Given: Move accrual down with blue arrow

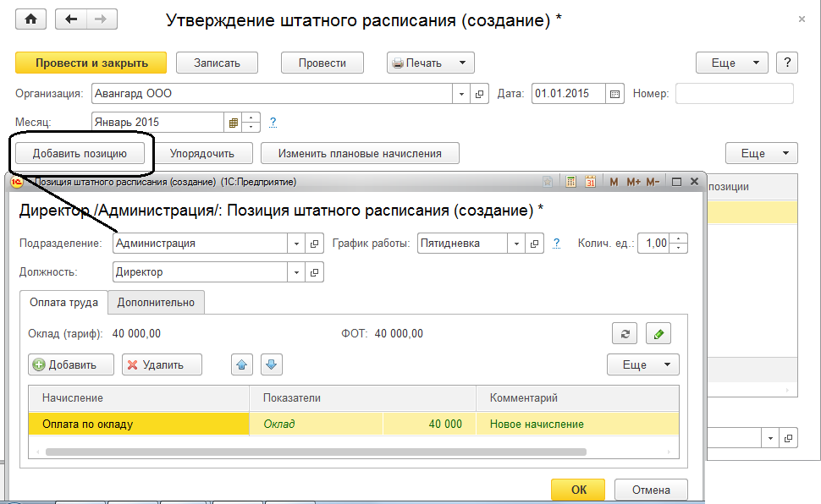Looking at the screenshot, I should [x=272, y=364].
